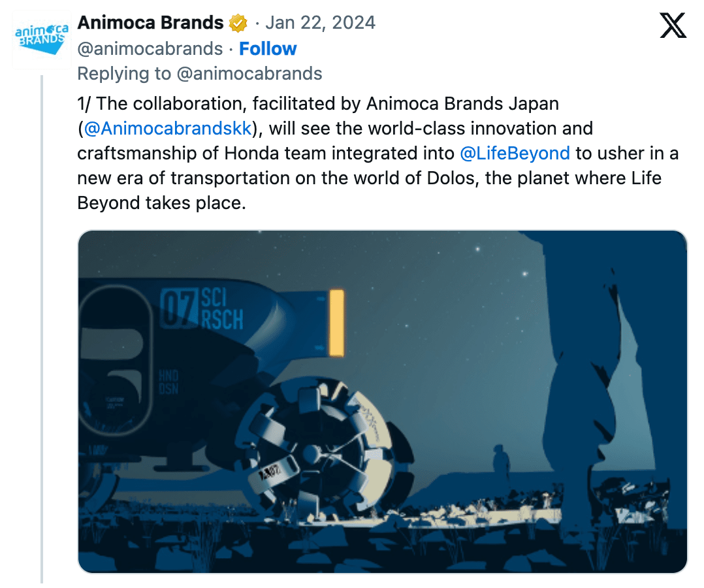The height and width of the screenshot is (588, 704).
Task: Open the Animoca Brands display name
Action: pos(150,23)
